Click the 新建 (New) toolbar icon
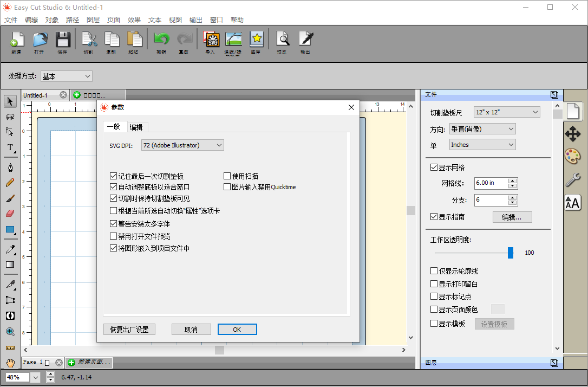This screenshot has width=588, height=387. pyautogui.click(x=16, y=40)
